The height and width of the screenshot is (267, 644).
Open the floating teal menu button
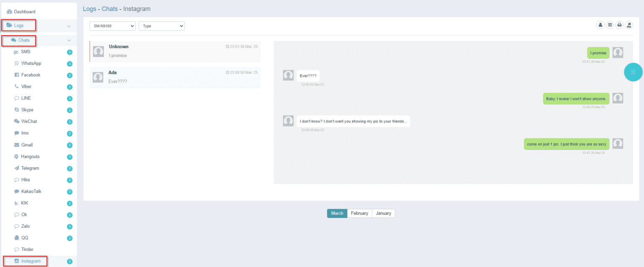click(633, 72)
